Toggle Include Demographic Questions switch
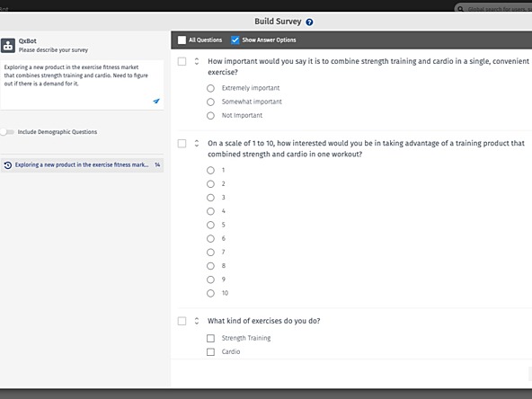This screenshot has height=399, width=532. [x=7, y=132]
